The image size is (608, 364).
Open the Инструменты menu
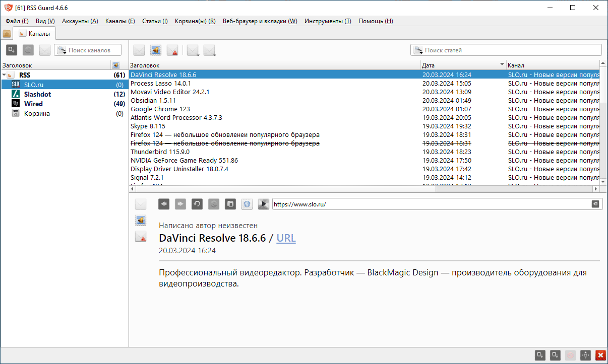click(327, 21)
